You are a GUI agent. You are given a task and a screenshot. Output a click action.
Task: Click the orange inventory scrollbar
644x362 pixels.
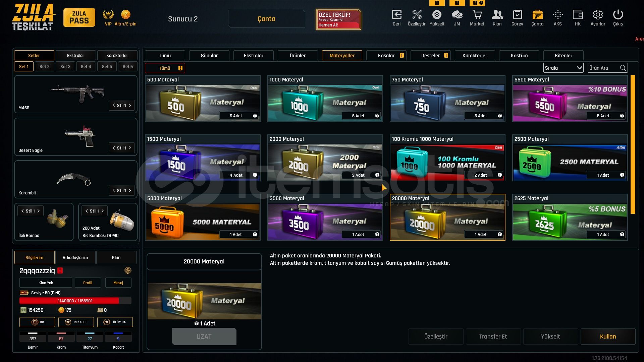coord(633,144)
